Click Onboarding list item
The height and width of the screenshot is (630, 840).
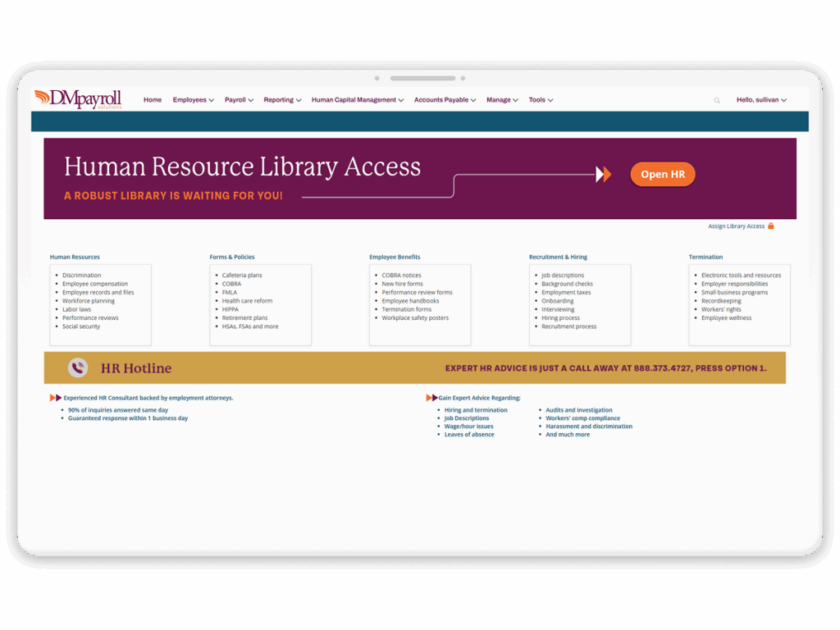pos(558,301)
